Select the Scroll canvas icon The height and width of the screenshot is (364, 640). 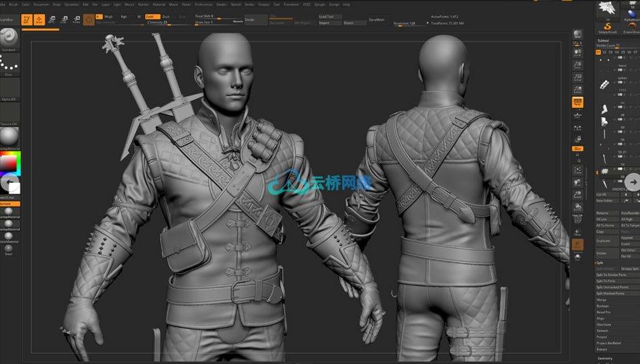[577, 52]
